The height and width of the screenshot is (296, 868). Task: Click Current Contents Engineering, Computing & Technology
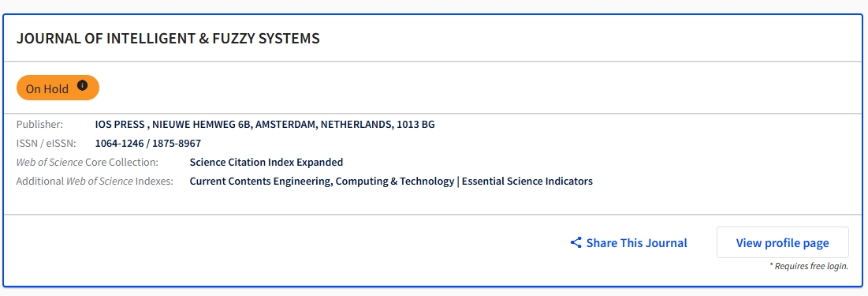[x=322, y=182]
